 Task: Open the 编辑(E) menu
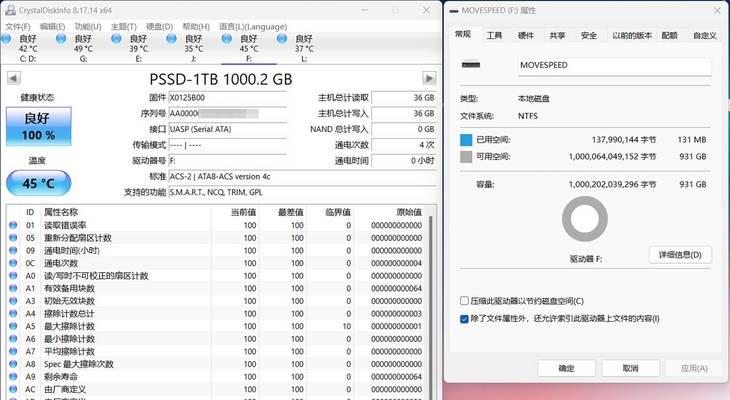(x=53, y=27)
